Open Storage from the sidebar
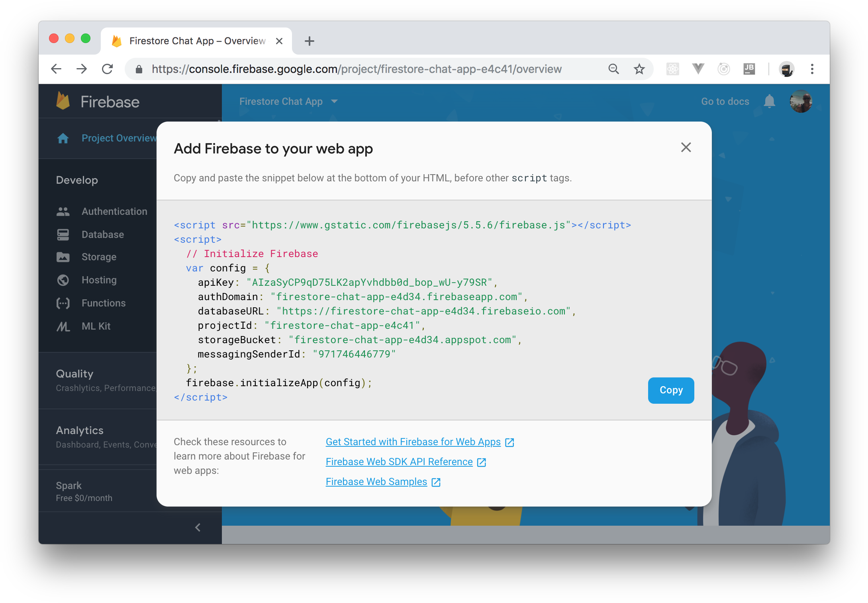Image resolution: width=868 pixels, height=603 pixels. 98,257
